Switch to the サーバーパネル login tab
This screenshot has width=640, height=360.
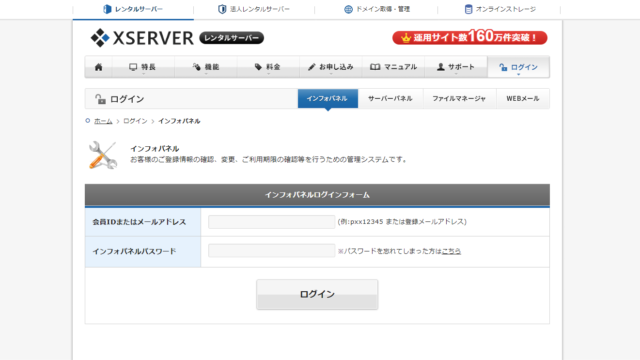point(390,98)
